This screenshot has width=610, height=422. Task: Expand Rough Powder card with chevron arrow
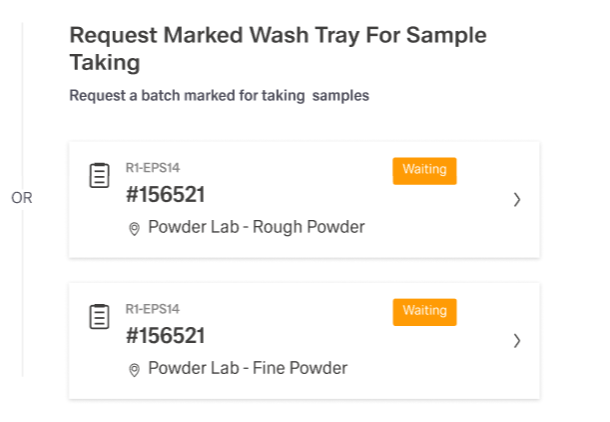pyautogui.click(x=517, y=199)
